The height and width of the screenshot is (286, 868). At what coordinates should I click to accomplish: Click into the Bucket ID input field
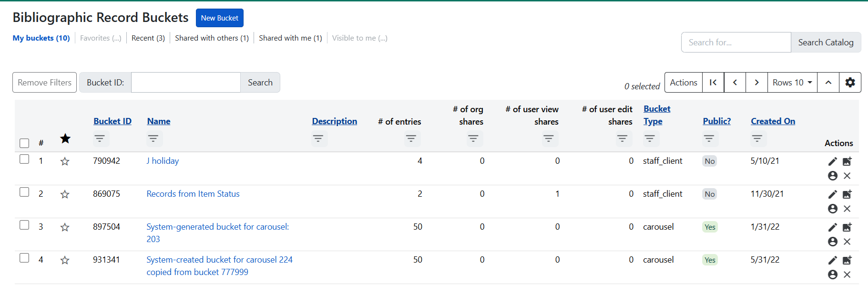(x=185, y=83)
